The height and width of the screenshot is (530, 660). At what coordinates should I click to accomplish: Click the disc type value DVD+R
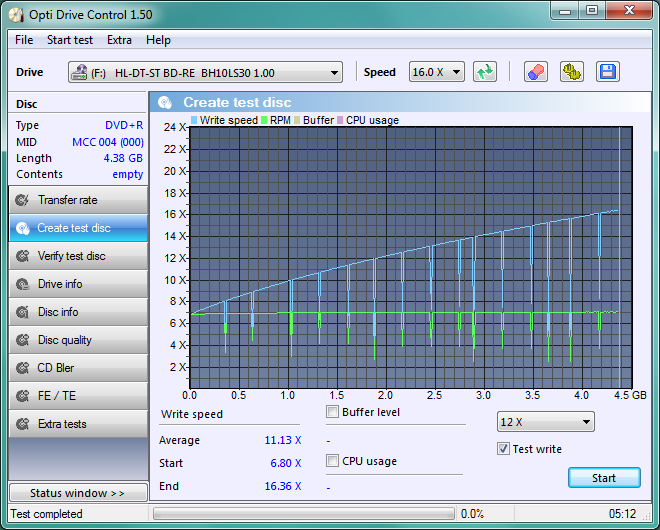click(124, 125)
